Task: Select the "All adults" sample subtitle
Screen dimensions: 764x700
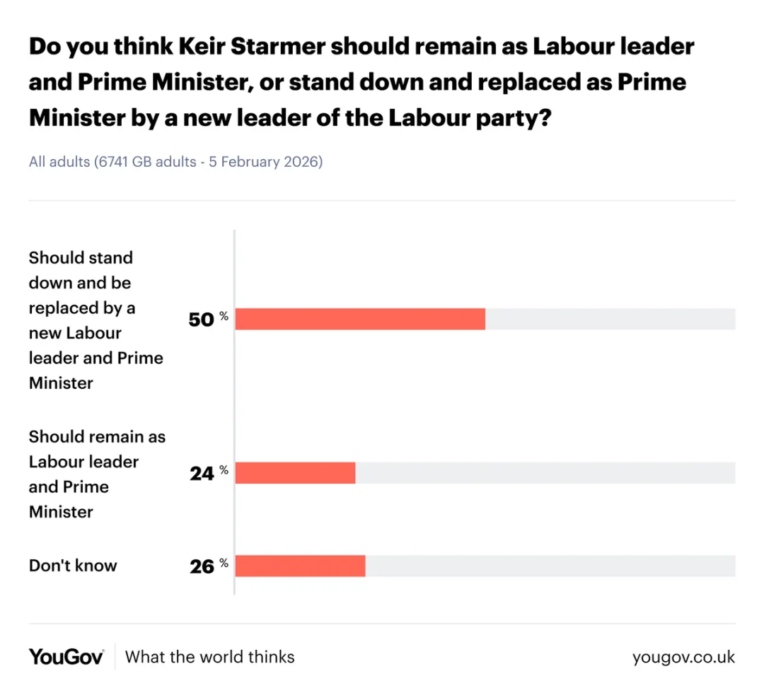Action: point(175,162)
